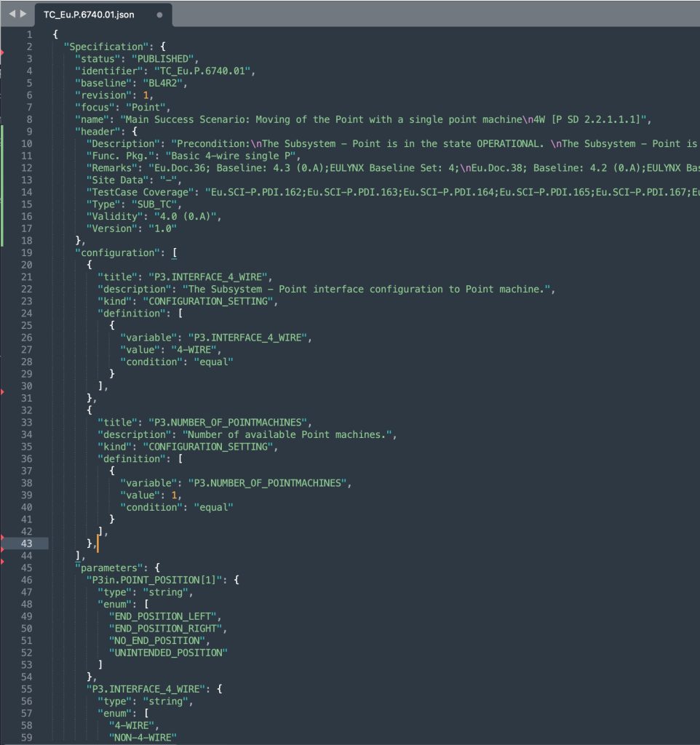Click the "NO_END_POSITION" enum entry
Screen dimensions: 700x745
click(x=157, y=640)
